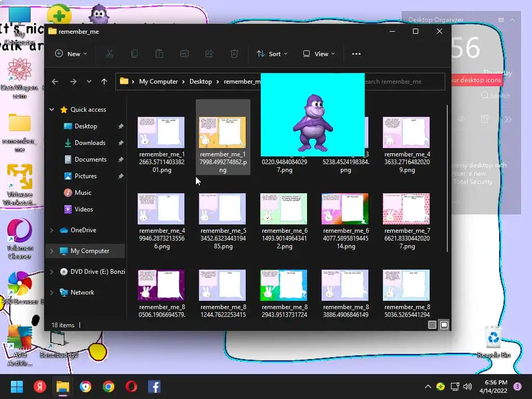The image size is (532, 399).
Task: Open the Windows Start button
Action: pos(17,387)
